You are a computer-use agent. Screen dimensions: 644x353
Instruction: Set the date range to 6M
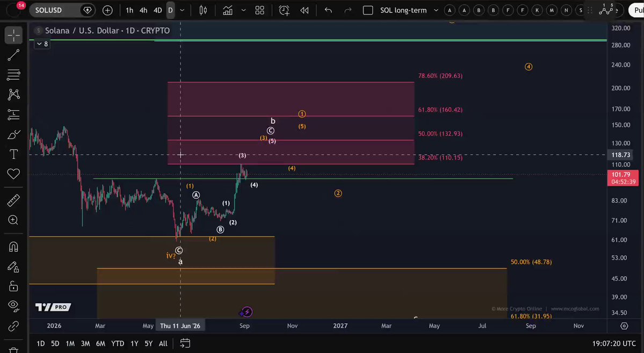click(100, 343)
